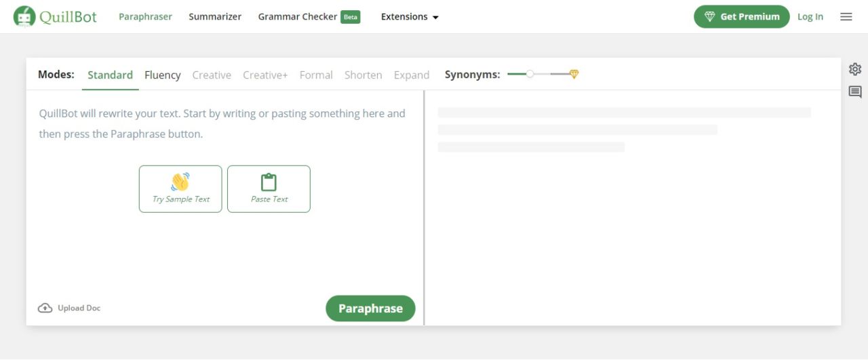Click the Log In link
This screenshot has height=360, width=868.
(x=810, y=17)
